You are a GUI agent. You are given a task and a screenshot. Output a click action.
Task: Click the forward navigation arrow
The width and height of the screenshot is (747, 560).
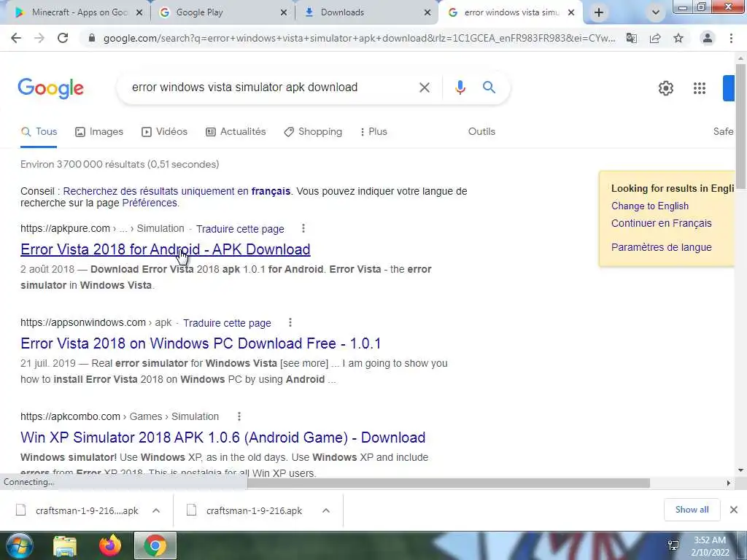tap(39, 38)
